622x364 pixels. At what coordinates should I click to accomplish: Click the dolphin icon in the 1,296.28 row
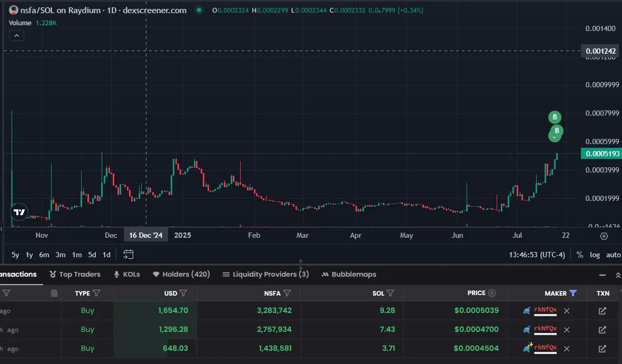click(526, 329)
